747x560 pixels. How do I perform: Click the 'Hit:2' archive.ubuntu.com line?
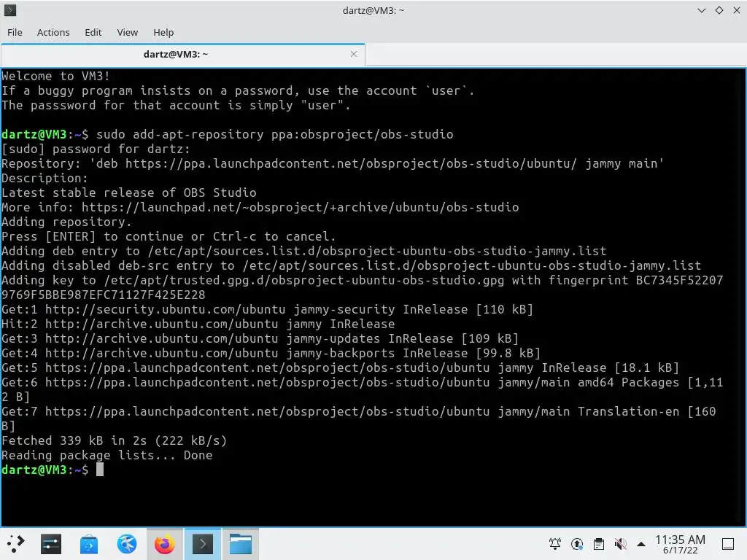(198, 324)
